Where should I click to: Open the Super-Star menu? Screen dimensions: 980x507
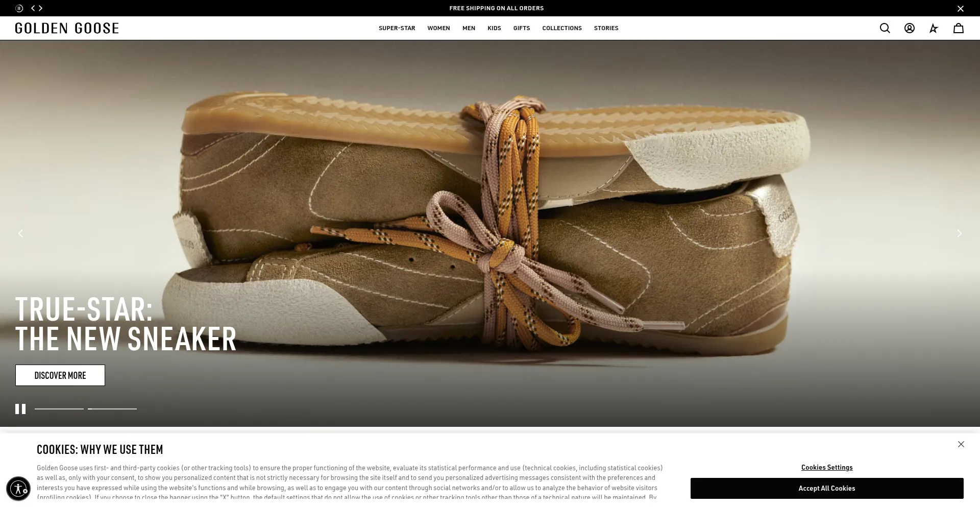(397, 28)
